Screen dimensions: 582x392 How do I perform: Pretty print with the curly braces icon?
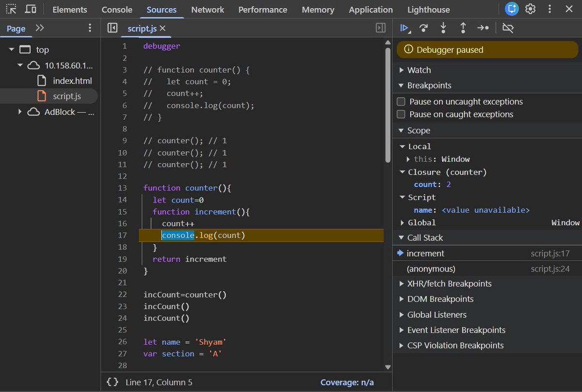pyautogui.click(x=113, y=382)
